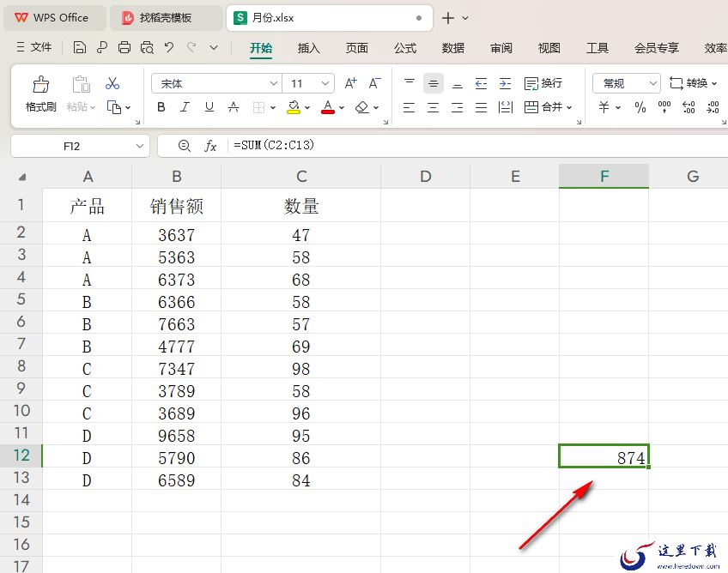Click the select-all corner triangle
The image size is (728, 573).
(21, 177)
